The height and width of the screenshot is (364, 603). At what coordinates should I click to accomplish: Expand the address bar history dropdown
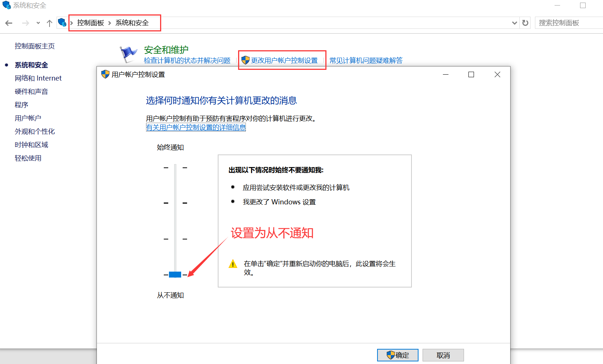coord(514,23)
